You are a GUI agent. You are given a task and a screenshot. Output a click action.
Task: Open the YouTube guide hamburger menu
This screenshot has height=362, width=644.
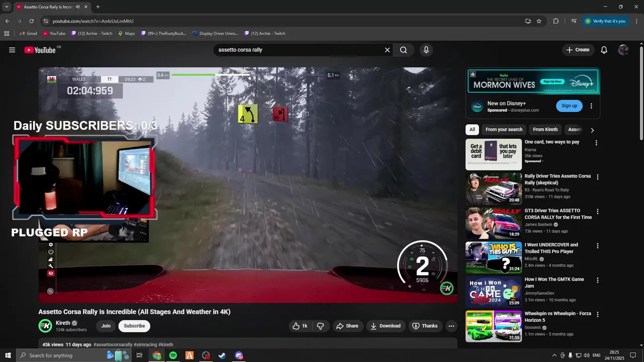coord(12,50)
